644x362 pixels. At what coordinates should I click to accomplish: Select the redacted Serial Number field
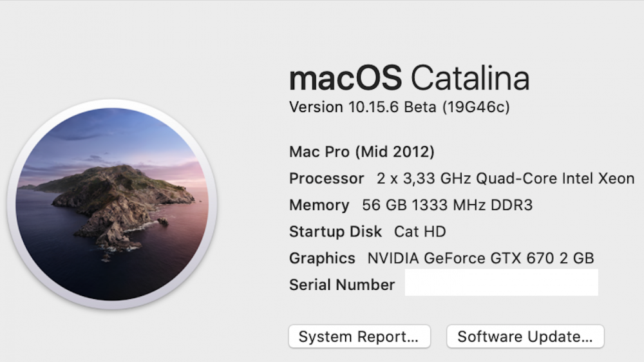coord(502,283)
